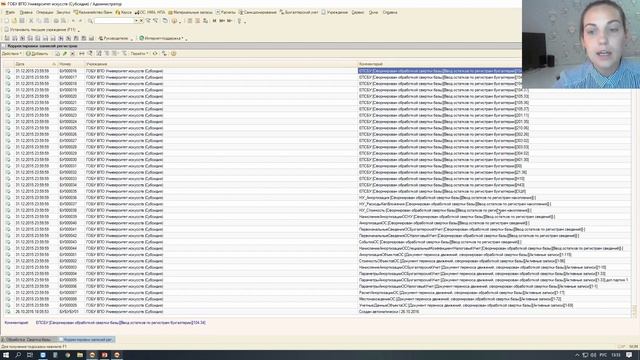
Task: Select the row with comment starting НУ_Амортизация
Action: click(x=316, y=198)
